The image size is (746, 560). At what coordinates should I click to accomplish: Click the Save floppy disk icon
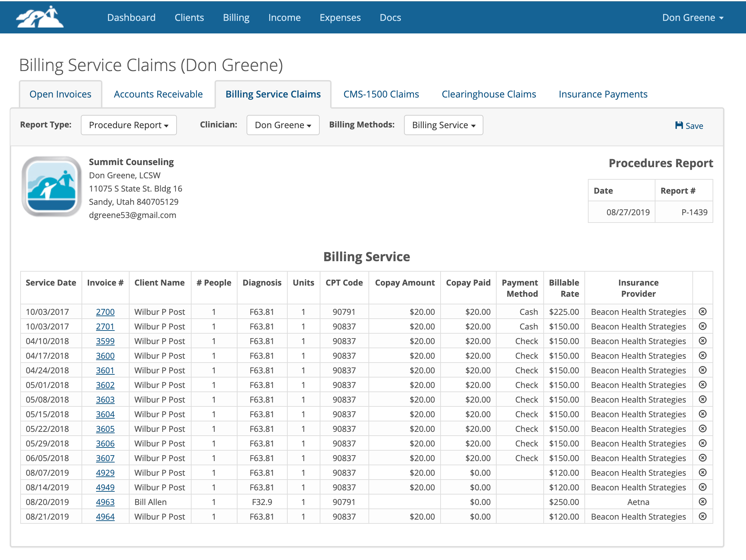[x=679, y=125]
